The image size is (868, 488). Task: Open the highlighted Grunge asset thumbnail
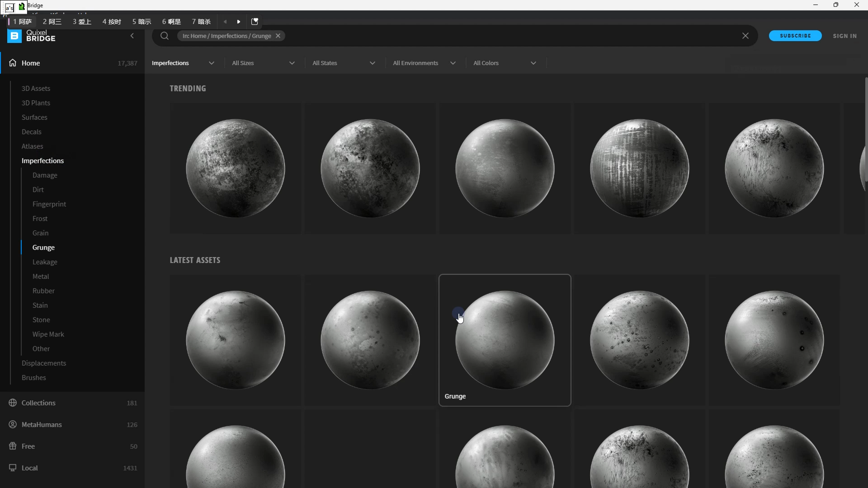tap(505, 340)
